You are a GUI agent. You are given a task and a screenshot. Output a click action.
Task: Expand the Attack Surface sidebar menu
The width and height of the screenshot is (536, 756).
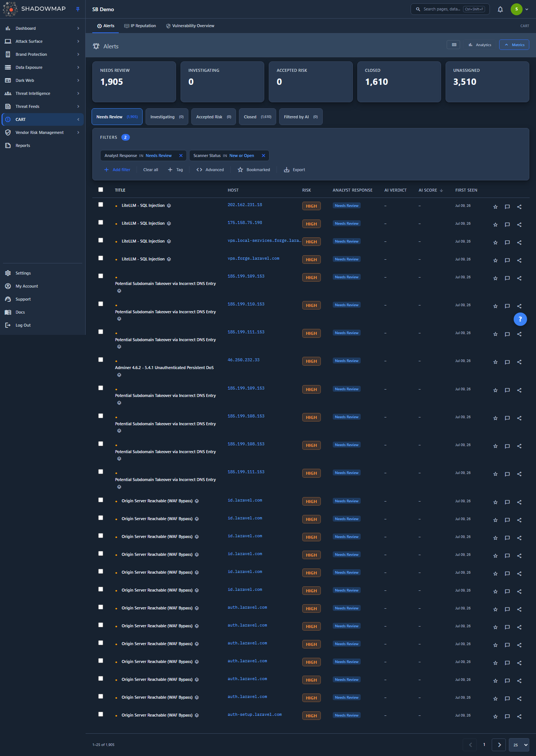[42, 41]
